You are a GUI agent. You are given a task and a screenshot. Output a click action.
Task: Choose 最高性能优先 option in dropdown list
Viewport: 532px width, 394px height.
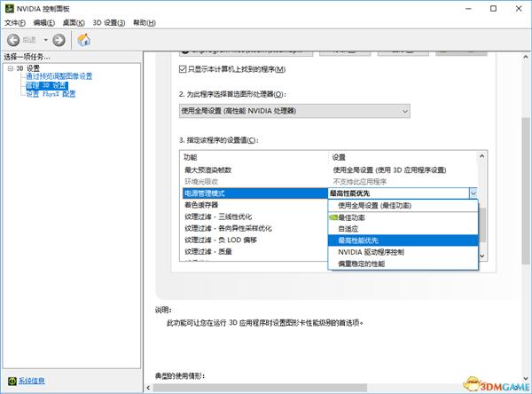[x=403, y=240]
